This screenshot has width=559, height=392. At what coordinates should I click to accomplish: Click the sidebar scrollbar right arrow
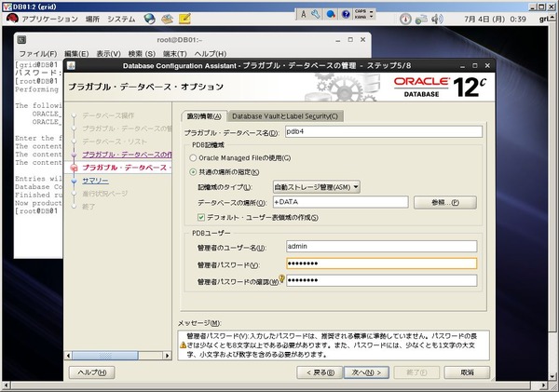click(167, 356)
